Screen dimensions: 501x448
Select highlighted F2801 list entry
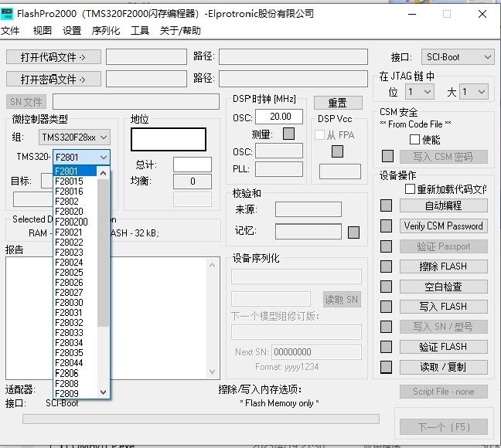[x=75, y=171]
